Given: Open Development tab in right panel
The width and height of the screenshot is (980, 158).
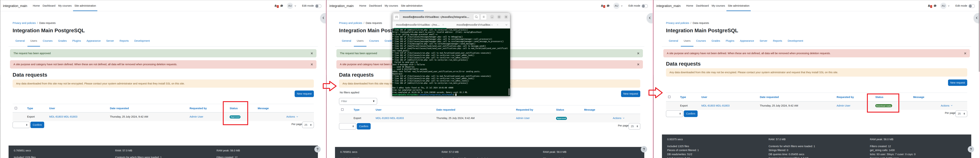Looking at the screenshot, I should coord(795,41).
